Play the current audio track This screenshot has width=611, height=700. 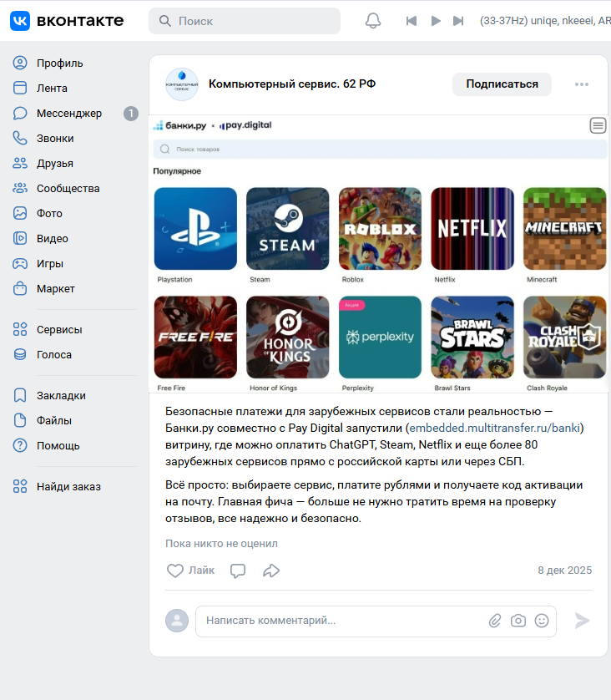pos(436,21)
